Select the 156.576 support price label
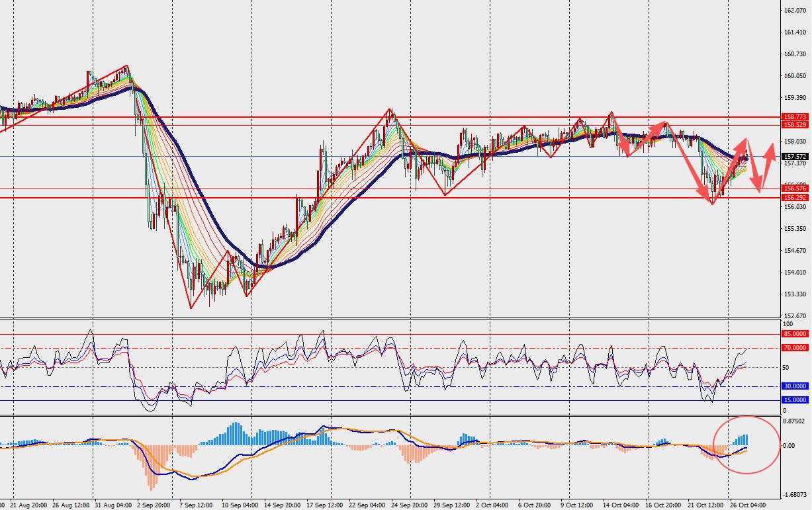Viewport: 812px width, 510px height. 794,189
